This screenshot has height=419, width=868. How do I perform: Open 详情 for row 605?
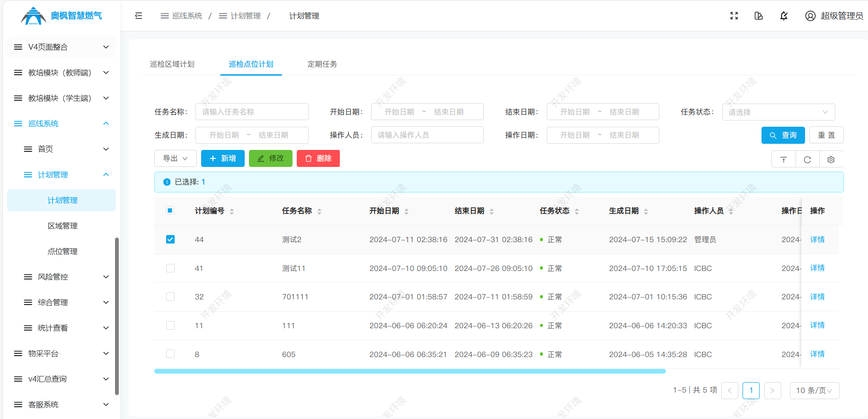point(817,354)
